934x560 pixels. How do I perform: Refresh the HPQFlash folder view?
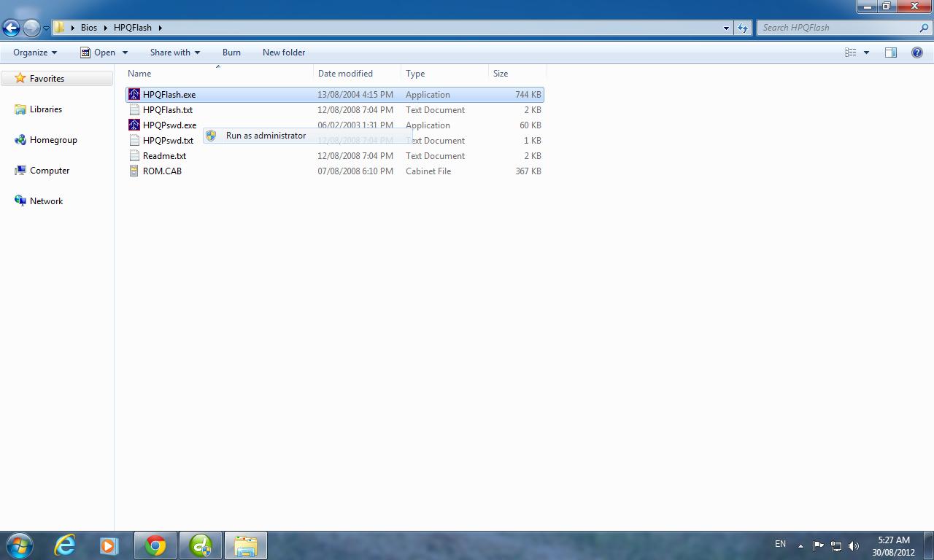[x=743, y=28]
